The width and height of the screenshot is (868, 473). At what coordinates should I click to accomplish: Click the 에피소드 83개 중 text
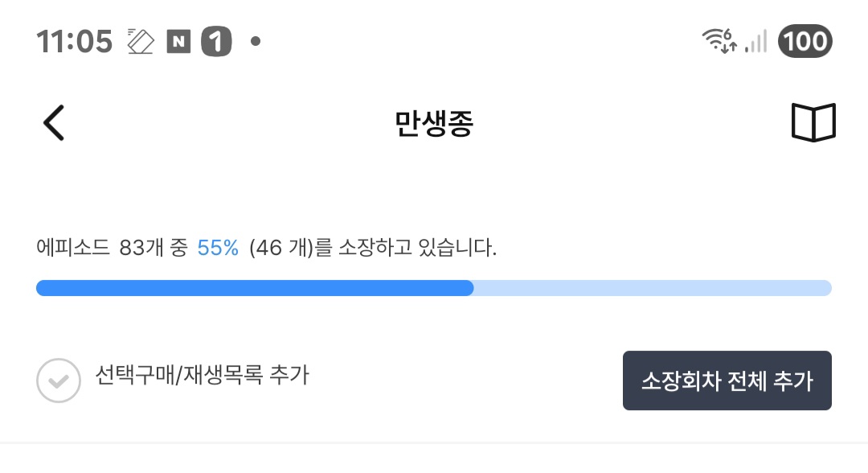click(x=112, y=249)
